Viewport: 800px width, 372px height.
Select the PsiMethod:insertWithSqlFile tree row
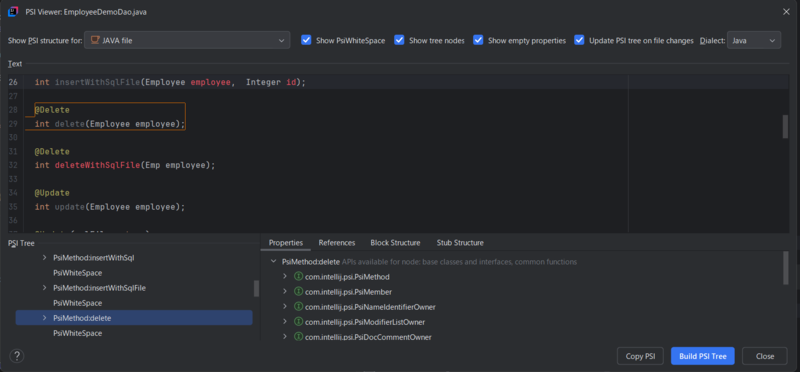click(x=134, y=288)
